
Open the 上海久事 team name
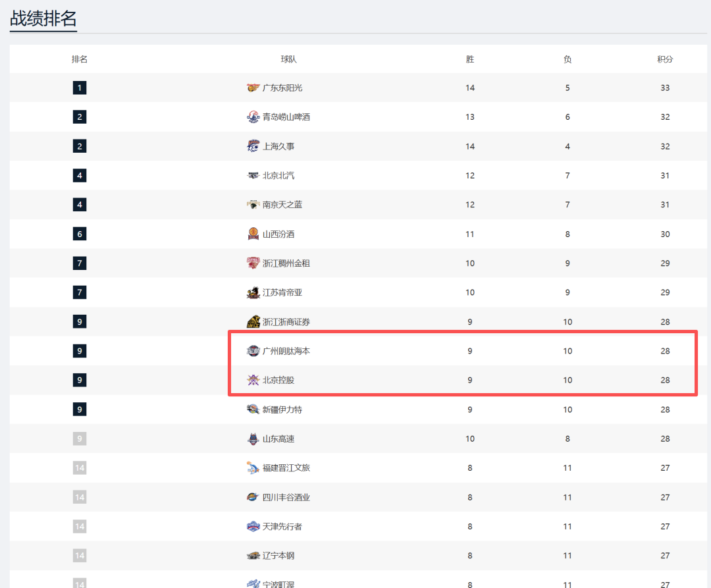click(x=278, y=146)
